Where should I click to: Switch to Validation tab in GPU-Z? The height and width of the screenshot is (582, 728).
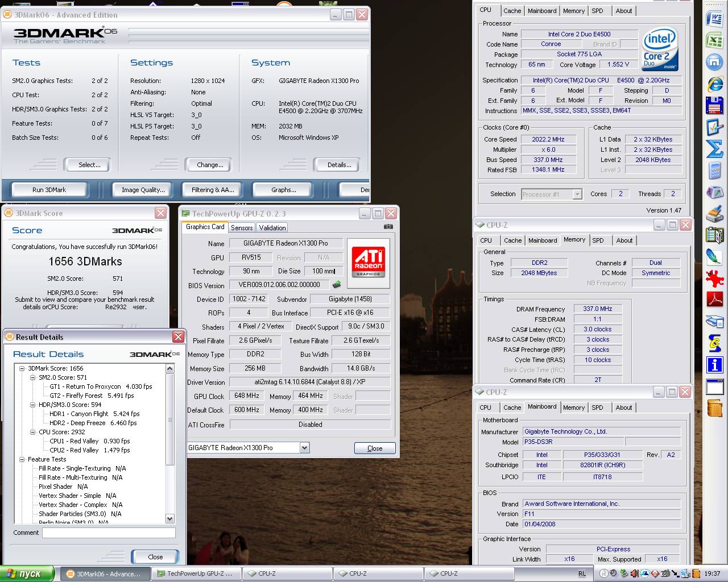tap(272, 227)
